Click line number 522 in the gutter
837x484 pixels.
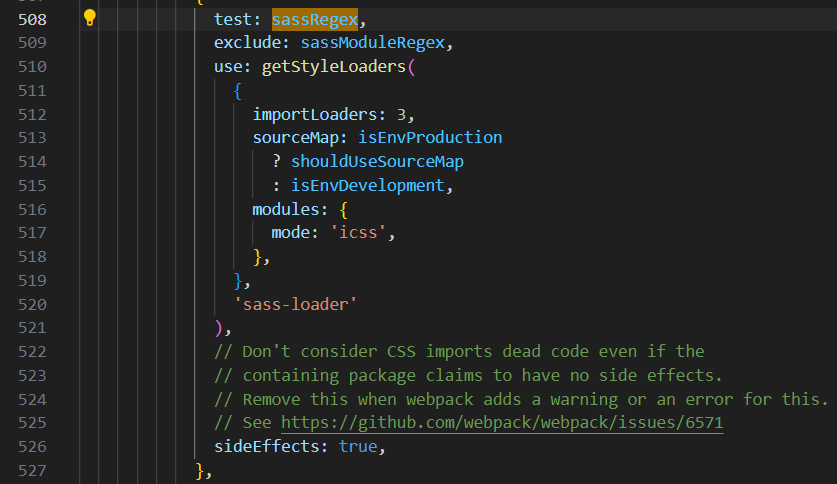pos(33,352)
